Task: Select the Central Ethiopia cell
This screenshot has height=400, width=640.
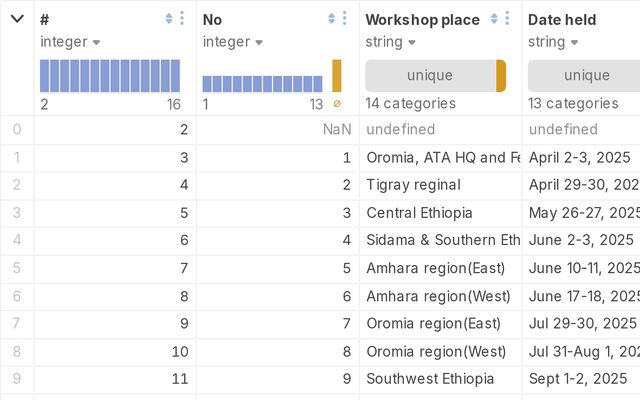Action: coord(419,213)
